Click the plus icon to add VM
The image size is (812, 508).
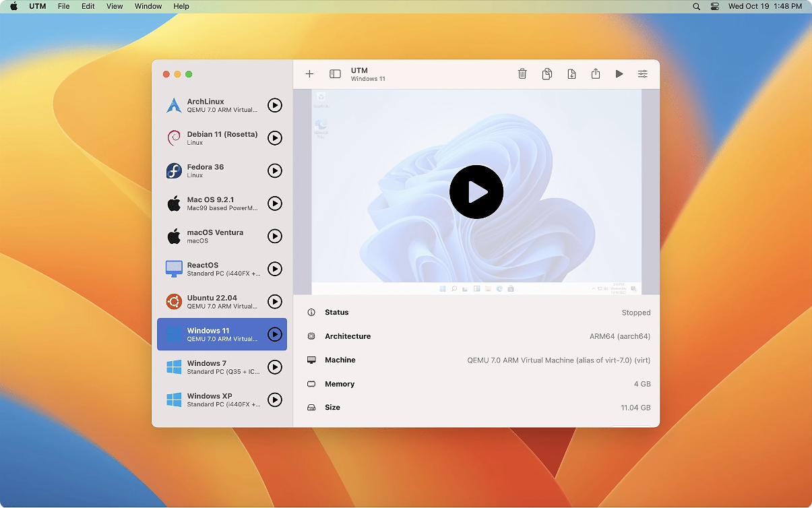tap(309, 74)
